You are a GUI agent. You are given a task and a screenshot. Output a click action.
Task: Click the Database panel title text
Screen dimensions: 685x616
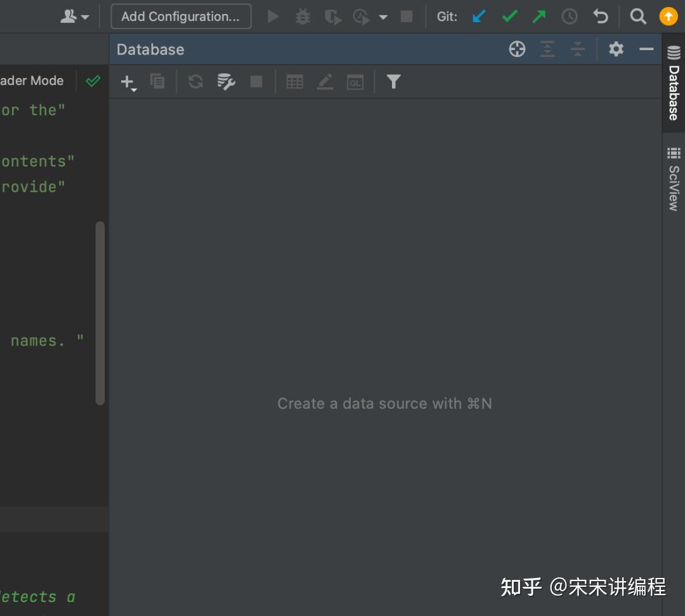[150, 49]
